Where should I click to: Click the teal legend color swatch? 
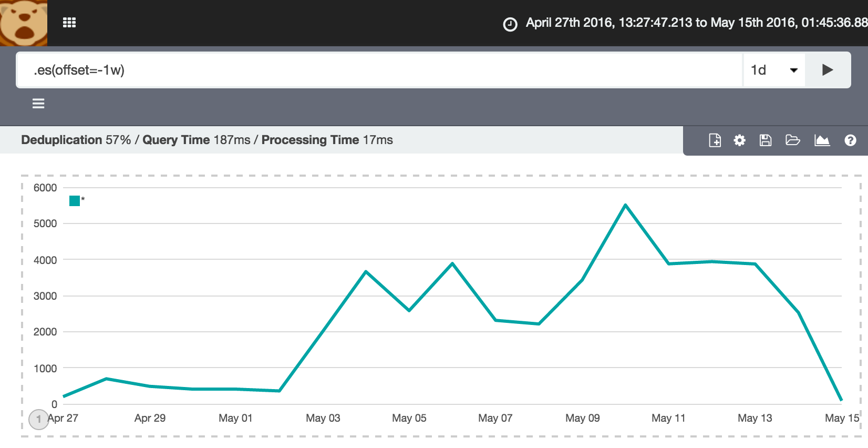(75, 200)
